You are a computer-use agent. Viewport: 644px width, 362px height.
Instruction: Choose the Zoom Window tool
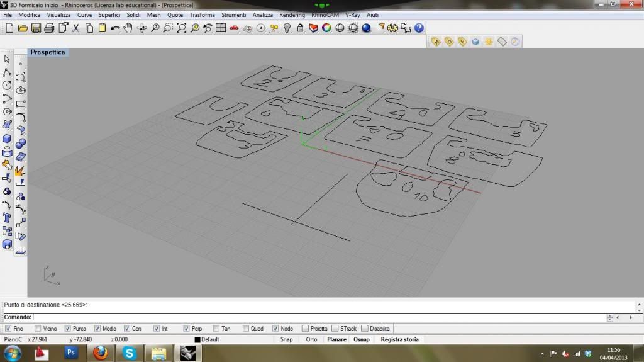coord(169,28)
